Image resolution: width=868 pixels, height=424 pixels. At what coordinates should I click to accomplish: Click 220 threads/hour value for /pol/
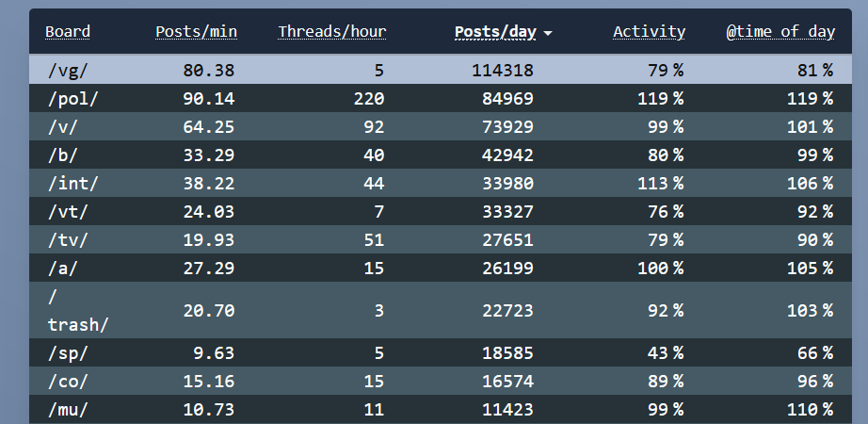369,99
